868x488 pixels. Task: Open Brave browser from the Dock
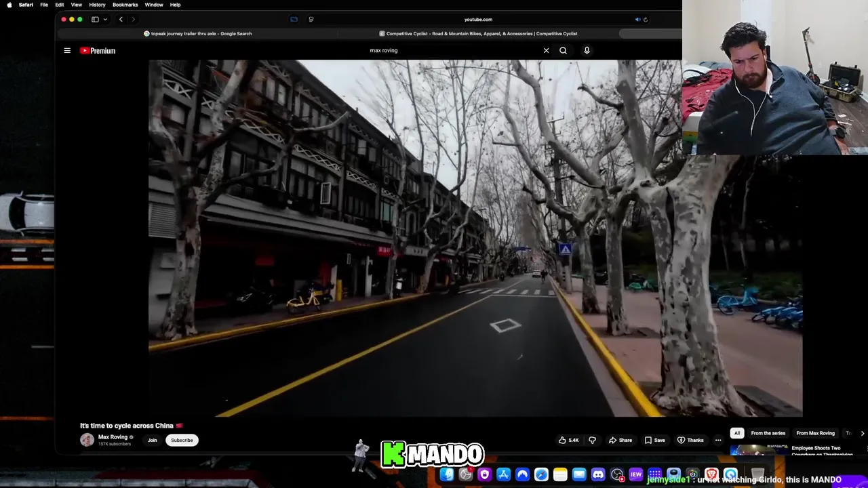tap(711, 474)
